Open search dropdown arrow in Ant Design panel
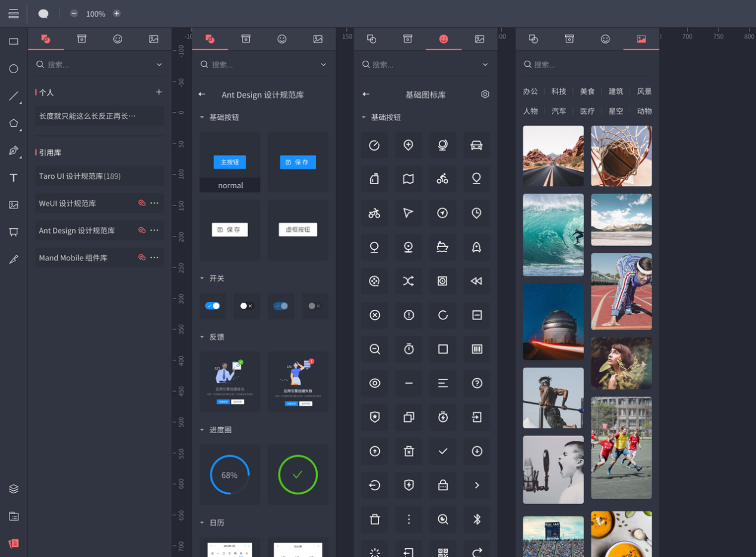The width and height of the screenshot is (756, 557). click(324, 64)
